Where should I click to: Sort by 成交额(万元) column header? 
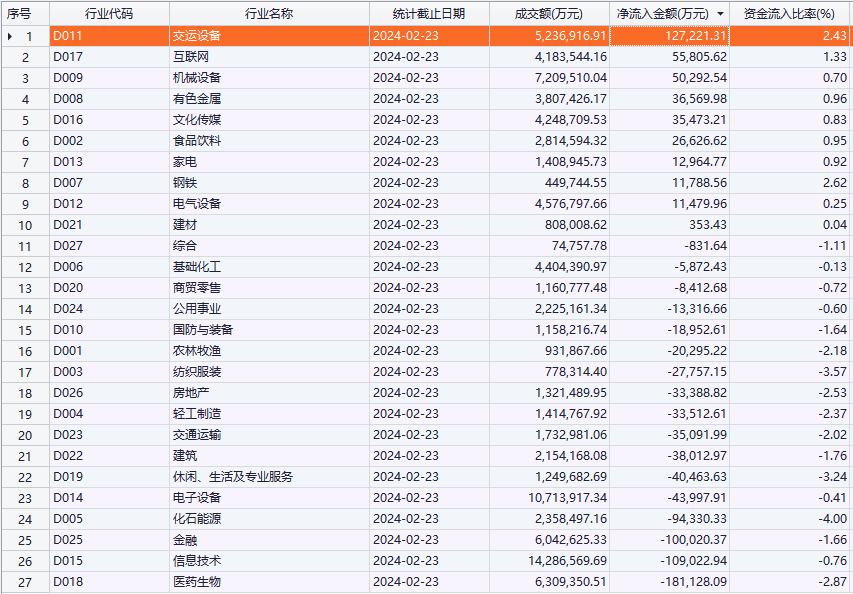[549, 14]
